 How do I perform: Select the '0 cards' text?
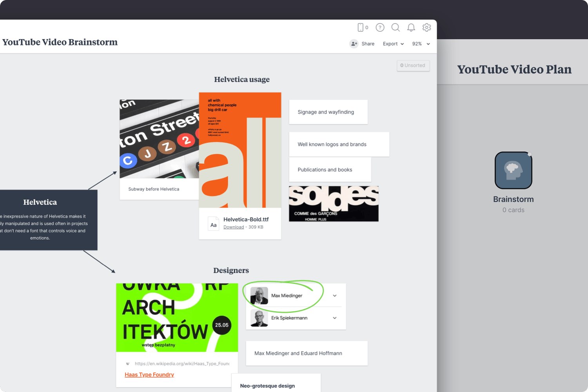tap(514, 210)
